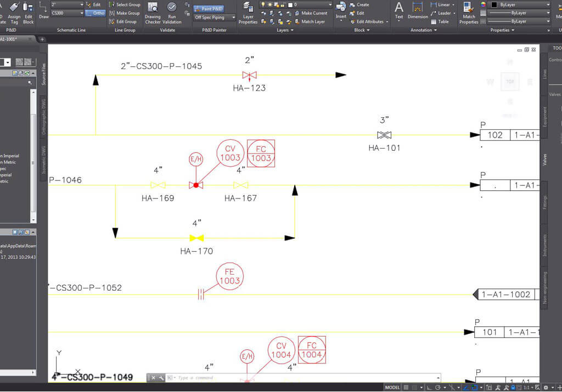Click Edit in Schematic Line panel
This screenshot has height=392, width=562.
pos(93,4)
